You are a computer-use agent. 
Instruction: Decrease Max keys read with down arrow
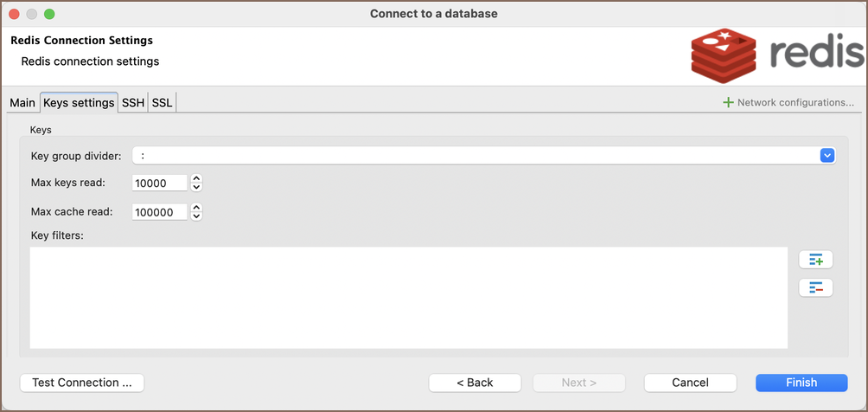pyautogui.click(x=196, y=187)
